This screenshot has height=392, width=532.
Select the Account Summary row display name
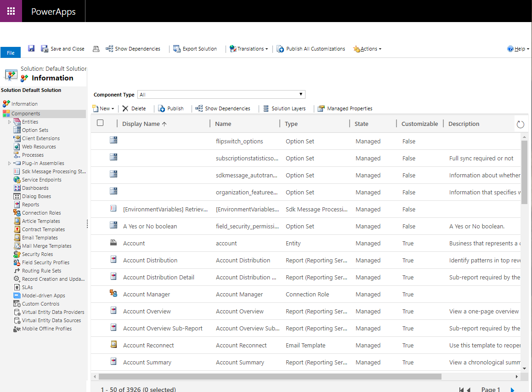147,362
